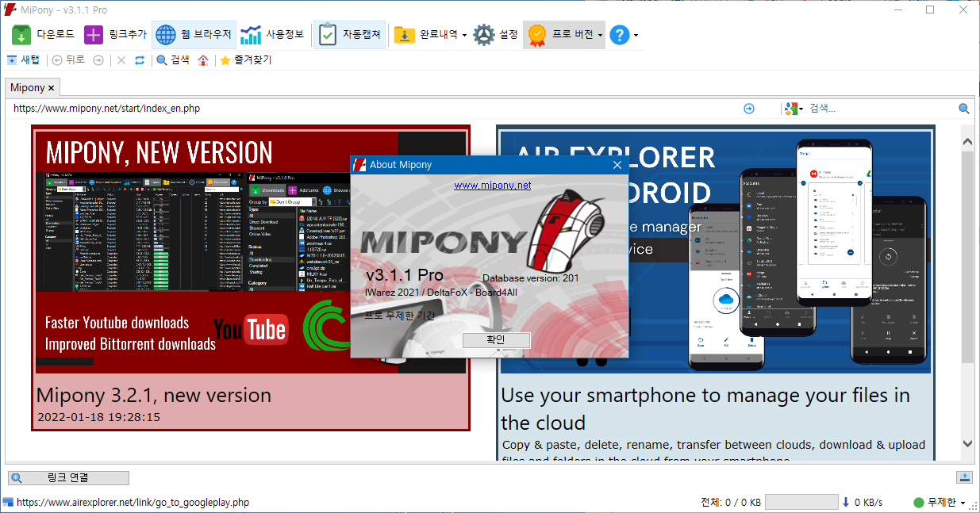Open the 사용정보 (Statistics) panel
Viewport: 980px width, 513px height.
point(271,35)
